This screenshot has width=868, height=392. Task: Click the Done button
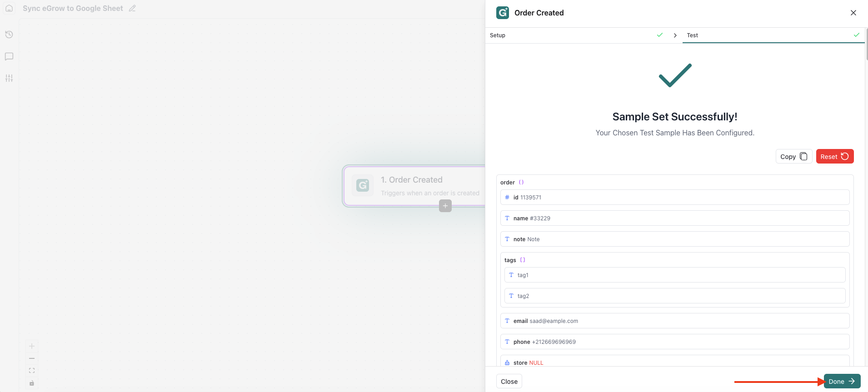click(842, 382)
